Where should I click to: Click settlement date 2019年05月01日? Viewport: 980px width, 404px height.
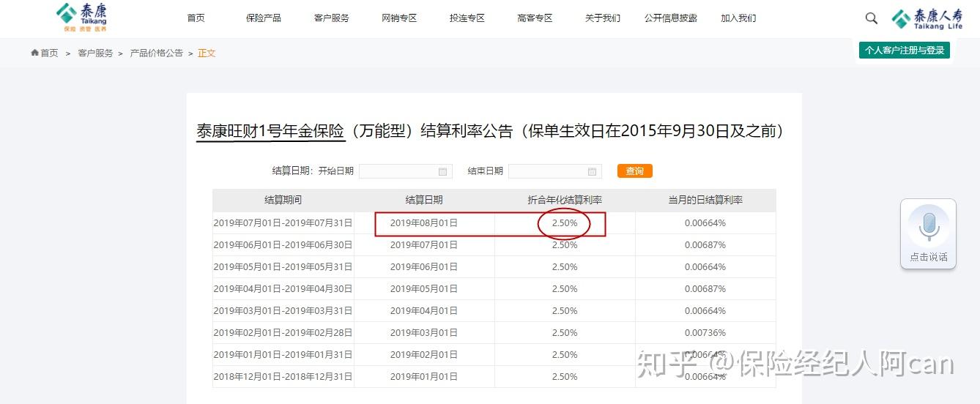tap(424, 289)
